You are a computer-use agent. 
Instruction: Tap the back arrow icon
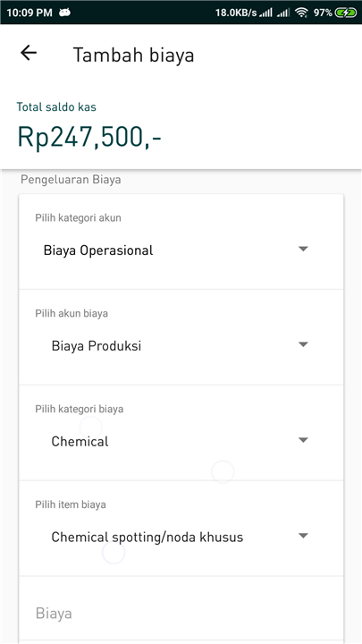pyautogui.click(x=29, y=53)
